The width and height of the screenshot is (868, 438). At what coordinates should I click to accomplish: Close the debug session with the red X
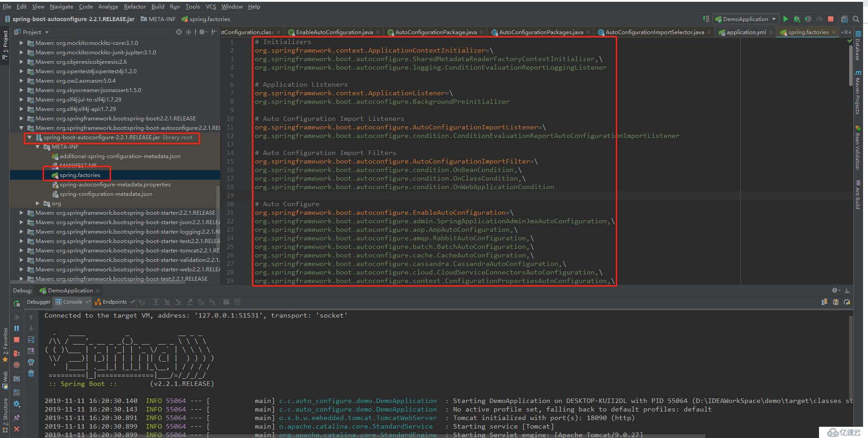[x=17, y=429]
